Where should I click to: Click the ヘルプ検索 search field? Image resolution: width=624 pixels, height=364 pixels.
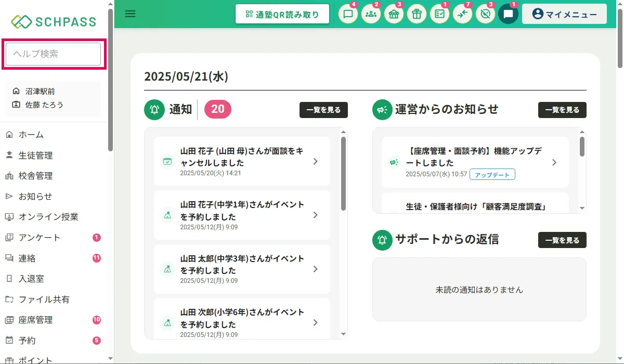53,54
